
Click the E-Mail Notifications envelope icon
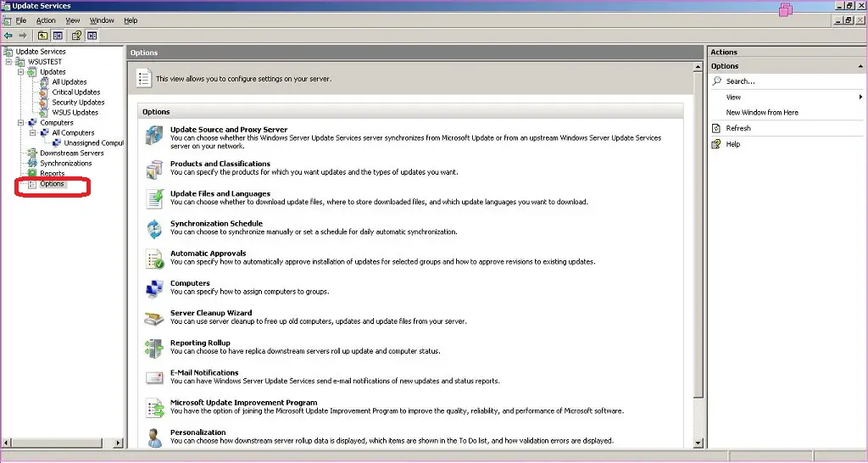pyautogui.click(x=154, y=377)
